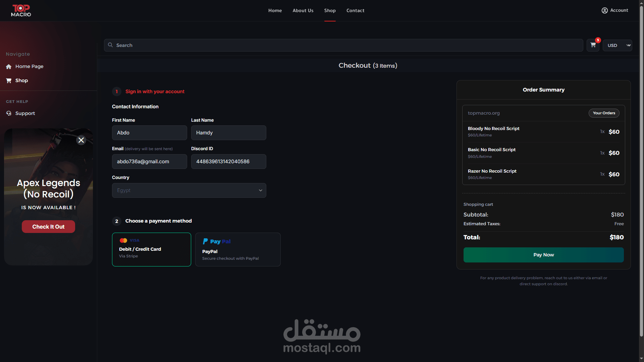The height and width of the screenshot is (362, 644).
Task: Click Basic No Recoil Script item
Action: (x=544, y=153)
